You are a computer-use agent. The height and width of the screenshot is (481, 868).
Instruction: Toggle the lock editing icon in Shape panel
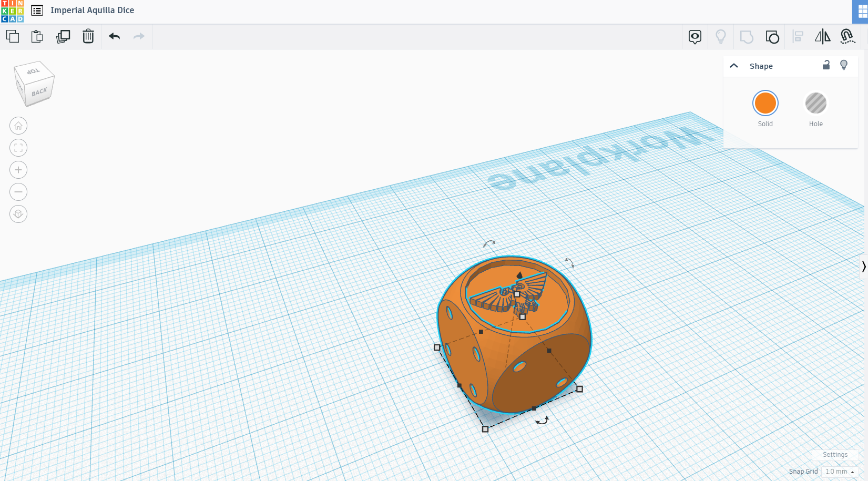pos(826,65)
